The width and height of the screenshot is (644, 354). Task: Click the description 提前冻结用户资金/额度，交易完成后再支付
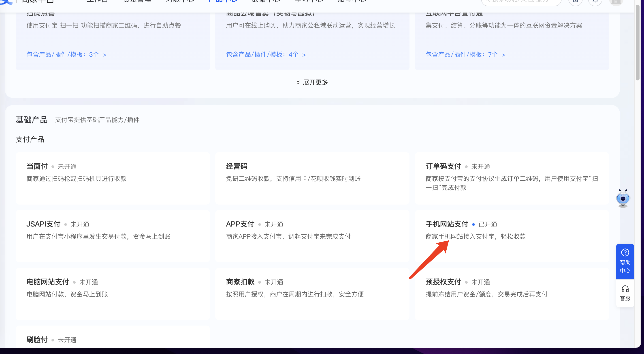click(486, 294)
